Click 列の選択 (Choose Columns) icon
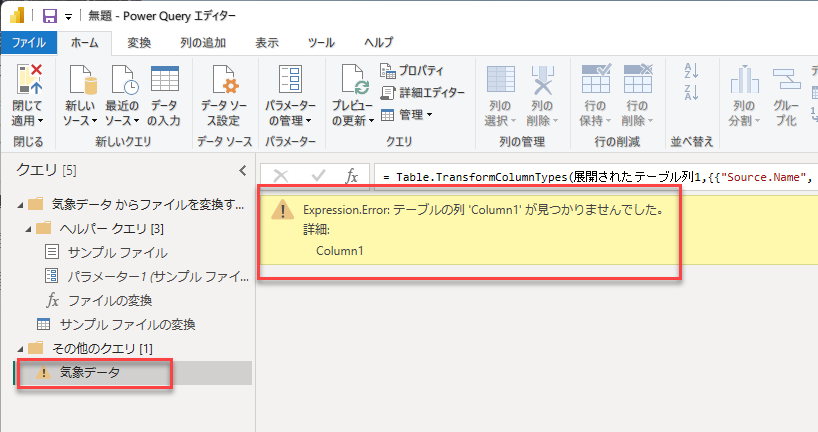Image resolution: width=818 pixels, height=432 pixels. (x=500, y=79)
